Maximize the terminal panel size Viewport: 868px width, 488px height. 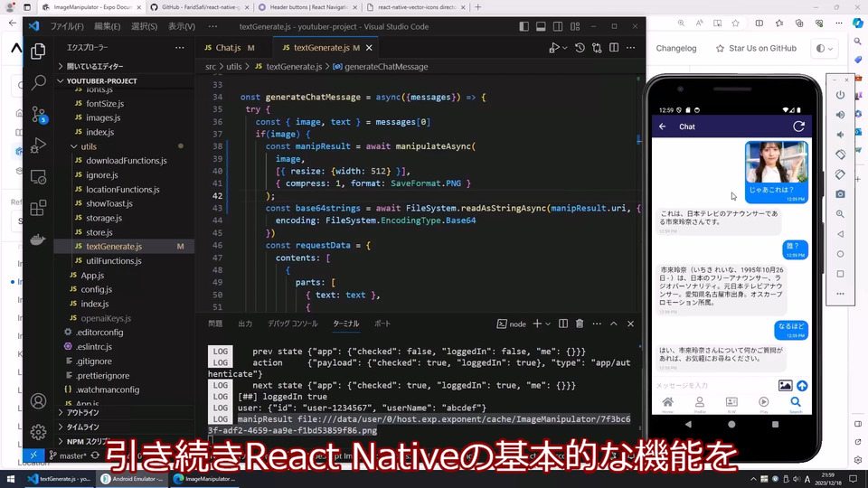(614, 324)
